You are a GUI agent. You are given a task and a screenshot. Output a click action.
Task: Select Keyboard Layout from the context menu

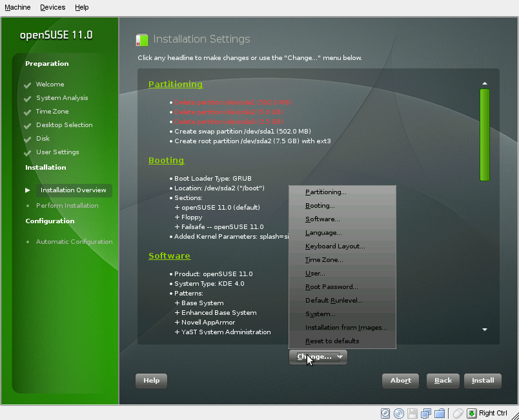coord(334,246)
